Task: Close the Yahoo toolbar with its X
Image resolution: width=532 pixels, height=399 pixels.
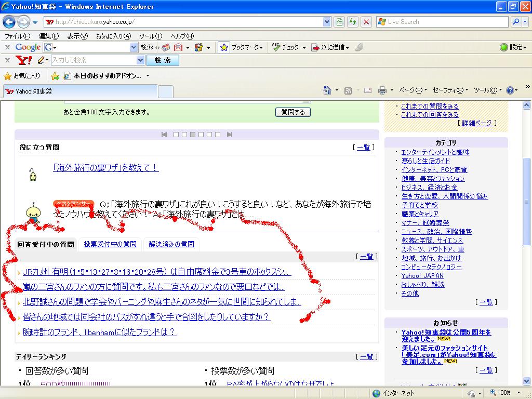Action: point(7,60)
